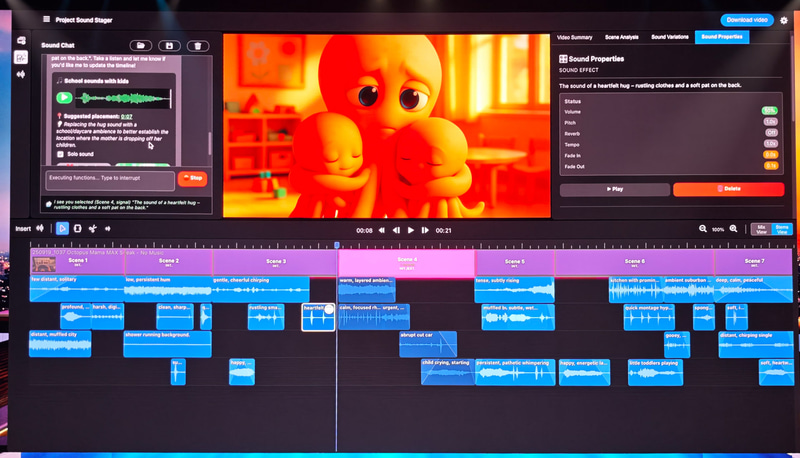Adjust the Tempo 1.0x value pill
This screenshot has height=458, width=800.
click(x=770, y=144)
